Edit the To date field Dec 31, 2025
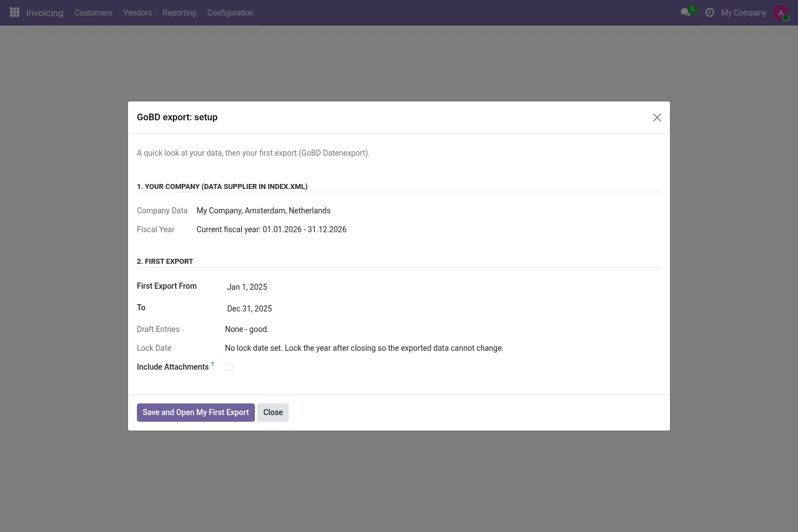 tap(443, 309)
